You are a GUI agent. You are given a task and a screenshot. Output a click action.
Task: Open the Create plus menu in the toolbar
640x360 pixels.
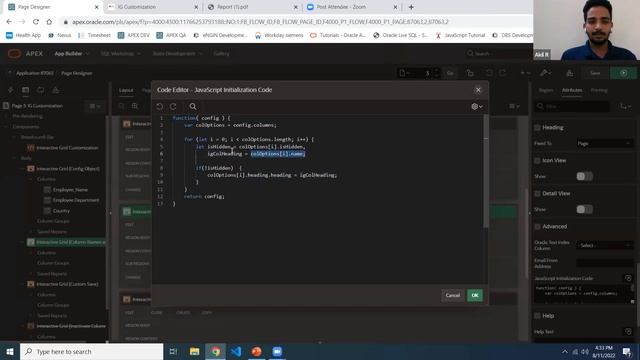click(x=525, y=73)
